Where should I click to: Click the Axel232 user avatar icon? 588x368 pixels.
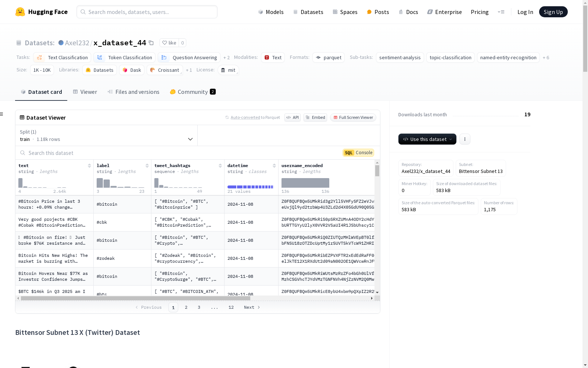pos(61,43)
